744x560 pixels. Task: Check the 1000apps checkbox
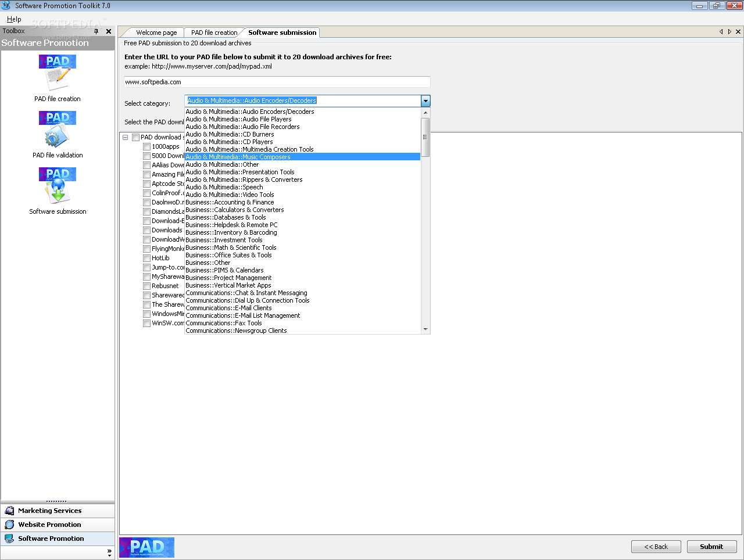[x=146, y=147]
